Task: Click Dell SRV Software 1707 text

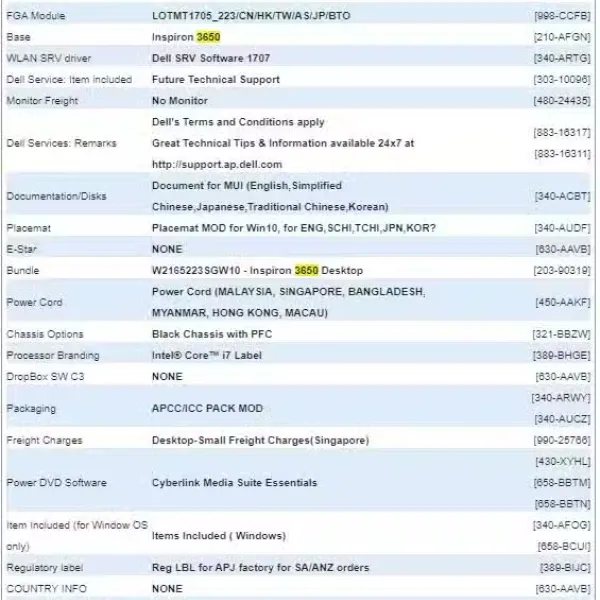Action: [x=211, y=58]
